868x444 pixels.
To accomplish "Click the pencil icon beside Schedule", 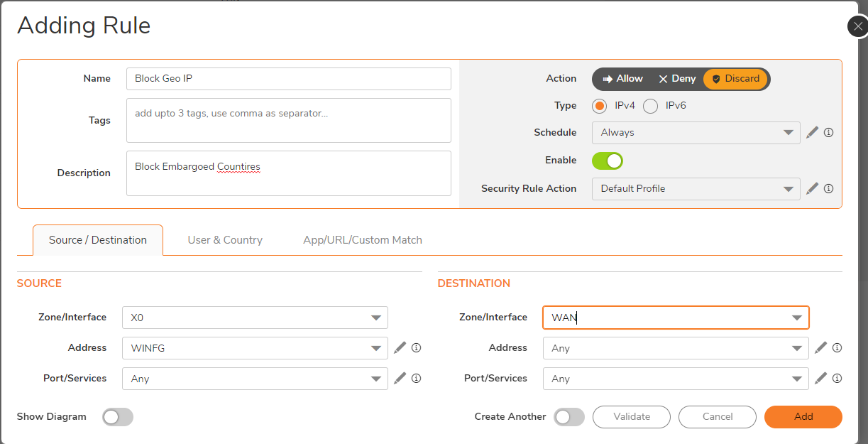I will tap(812, 132).
